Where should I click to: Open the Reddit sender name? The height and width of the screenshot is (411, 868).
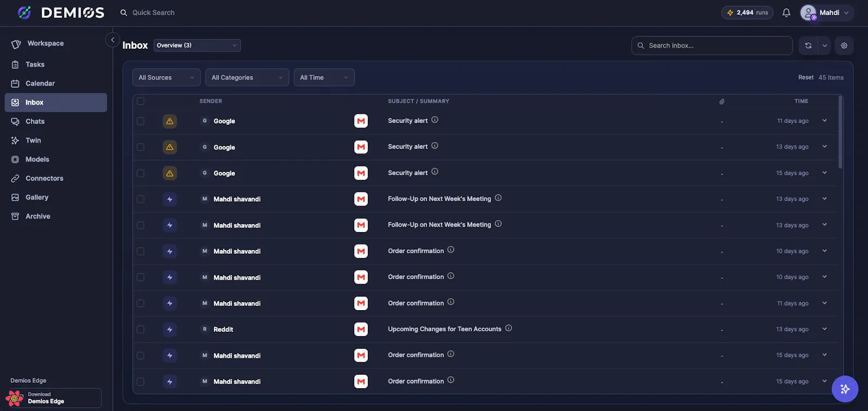224,330
